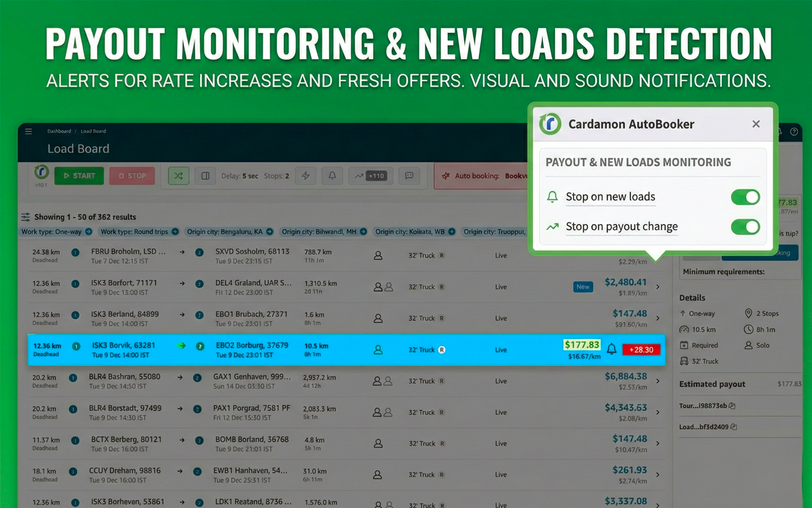Click the Cardamon AutoBooker popup logo
812x508 pixels.
tap(550, 124)
